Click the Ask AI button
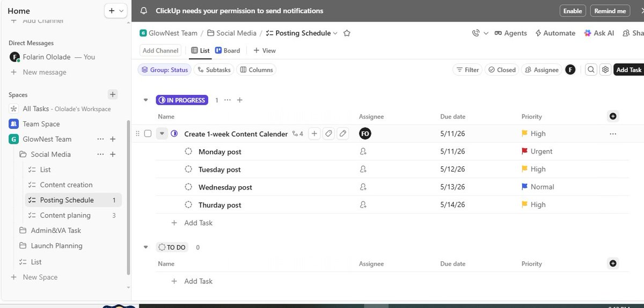 [599, 33]
